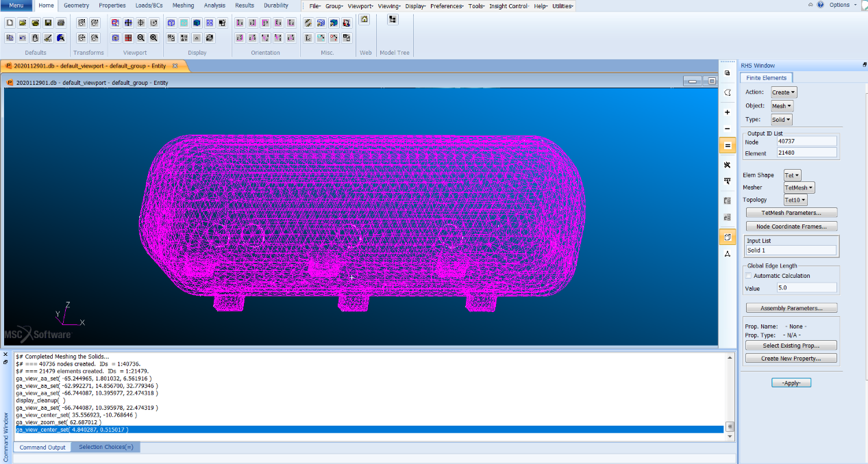Close the 2020112901.db document tab
The width and height of the screenshot is (868, 464).
point(175,66)
